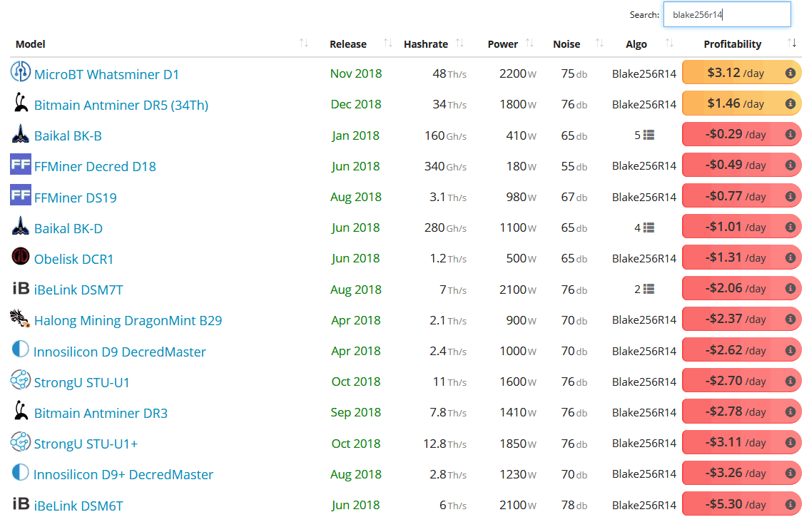The width and height of the screenshot is (809, 532).
Task: Open the Bitmain Antminer DR3 page
Action: click(x=101, y=412)
